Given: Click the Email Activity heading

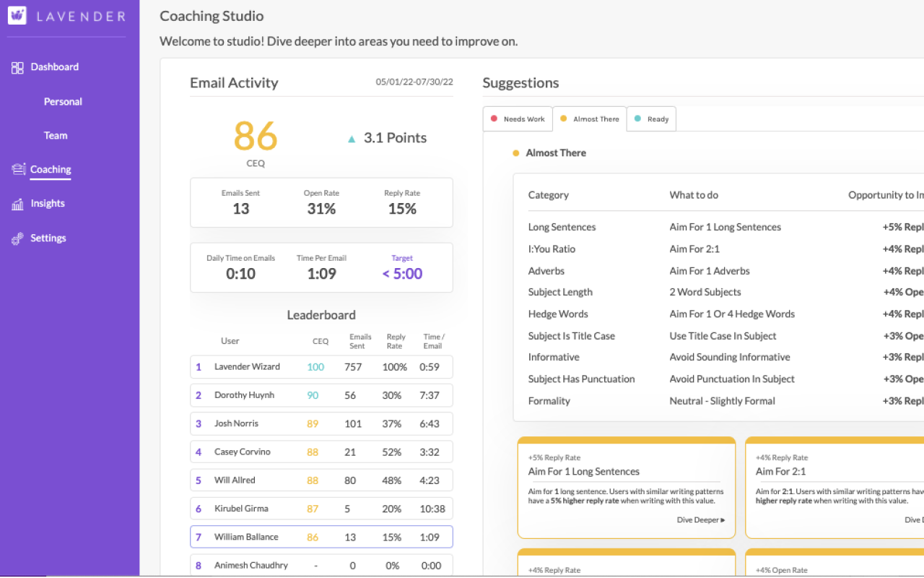Looking at the screenshot, I should [x=234, y=82].
